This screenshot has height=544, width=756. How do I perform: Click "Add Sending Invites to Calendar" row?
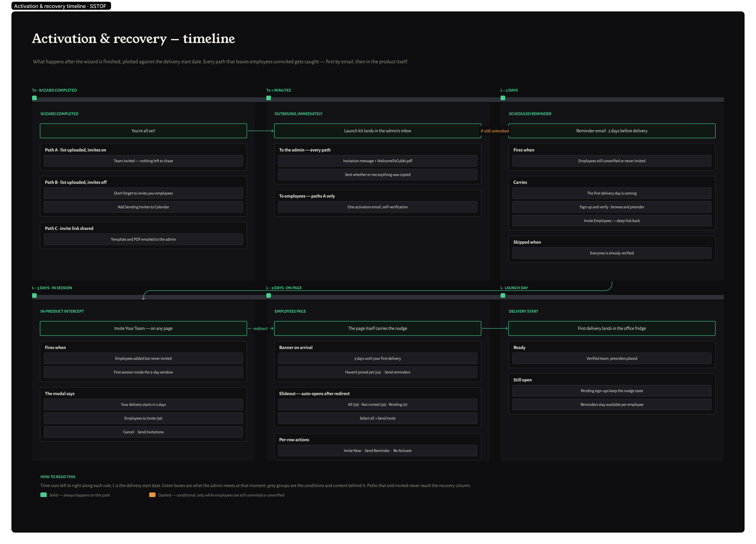[143, 207]
